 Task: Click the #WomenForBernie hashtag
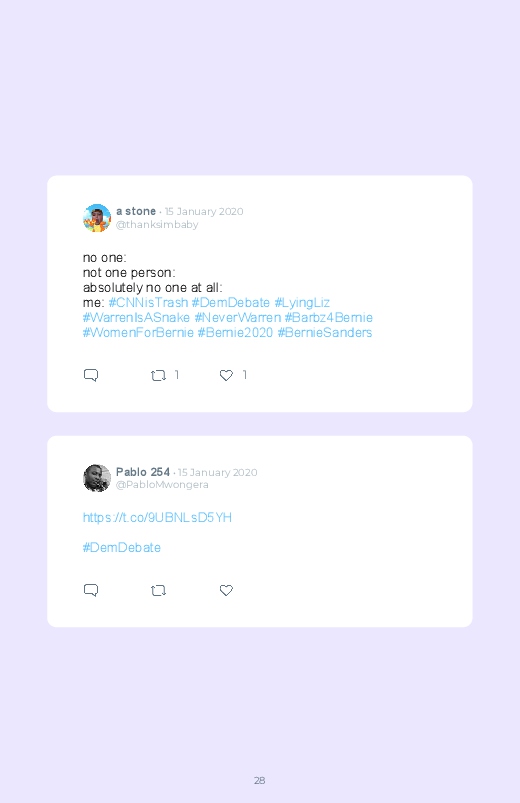pyautogui.click(x=138, y=332)
